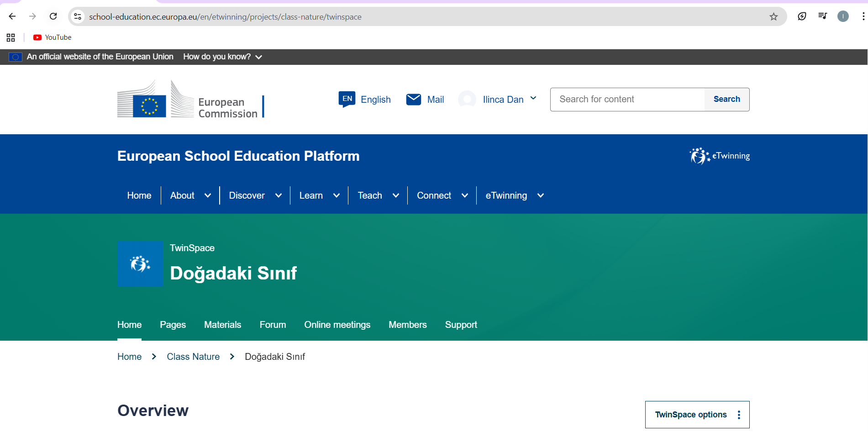Bookmark this page with the star icon

[x=773, y=17]
